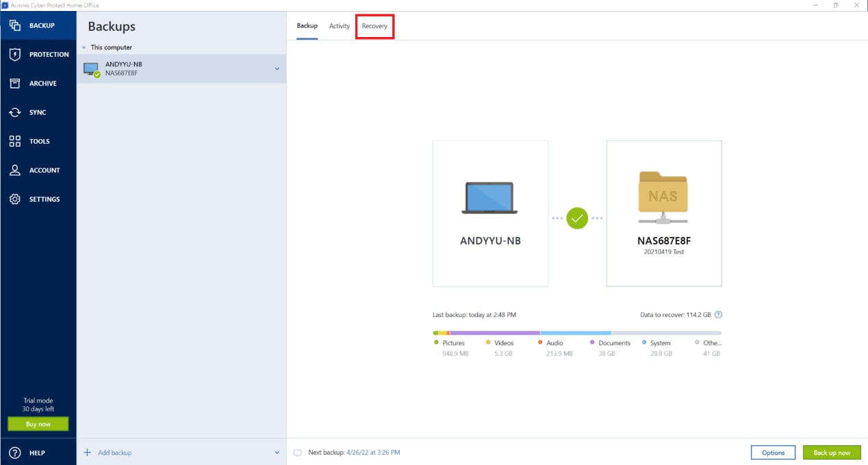
Task: Click the Documents purple legend dot
Action: click(x=592, y=342)
